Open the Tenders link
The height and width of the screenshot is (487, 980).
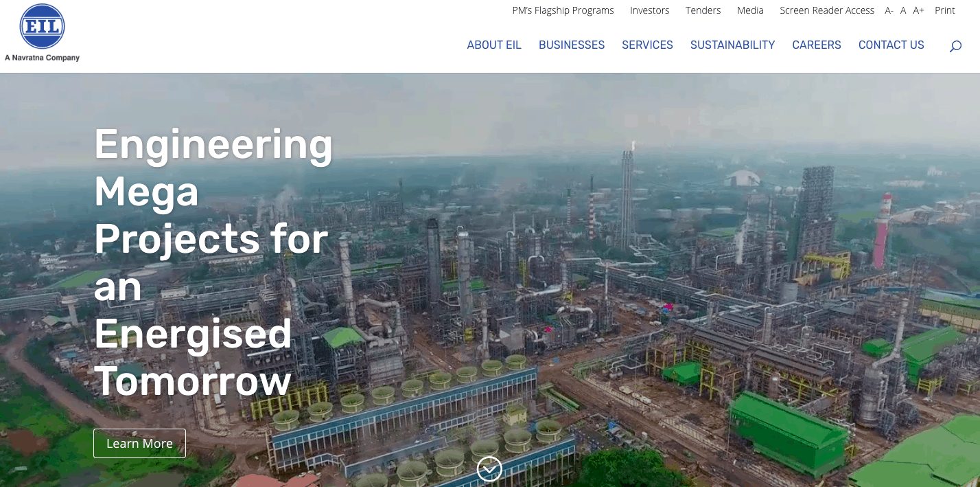pyautogui.click(x=703, y=10)
